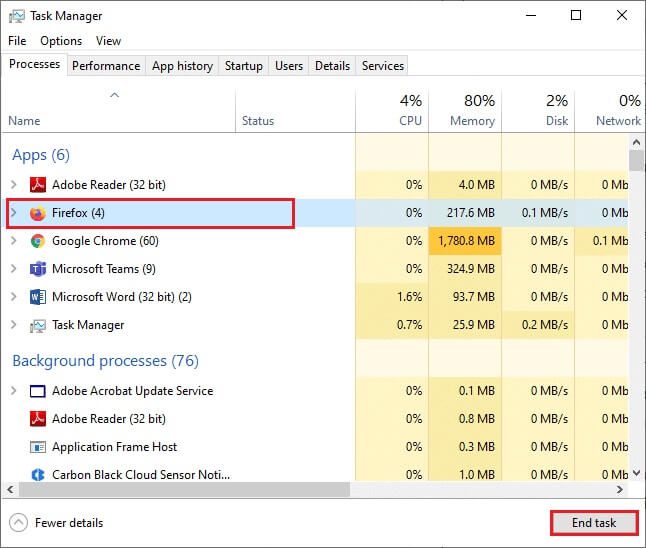This screenshot has height=548, width=646.
Task: Click the Apps (6) group heading
Action: tap(41, 155)
